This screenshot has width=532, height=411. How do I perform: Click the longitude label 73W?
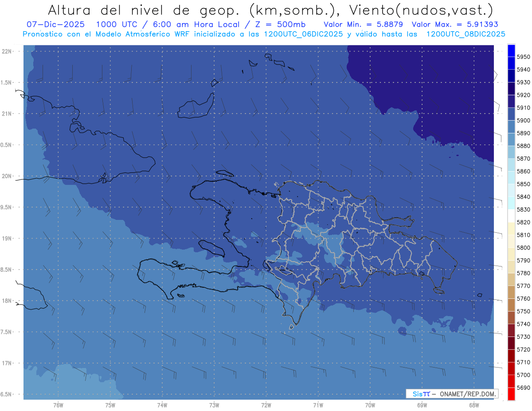[x=214, y=405]
